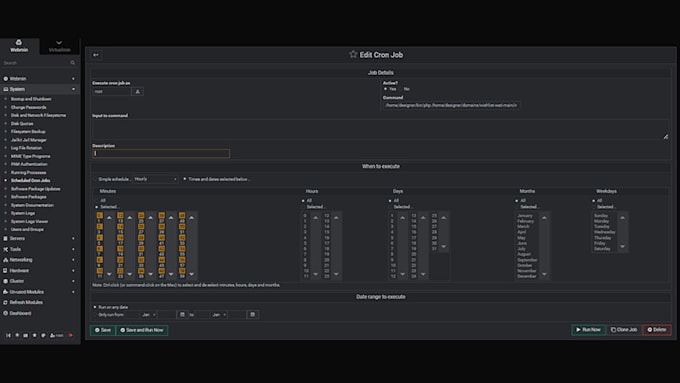Image resolution: width=680 pixels, height=383 pixels.
Task: Open Change Passwords module
Action: (x=28, y=107)
